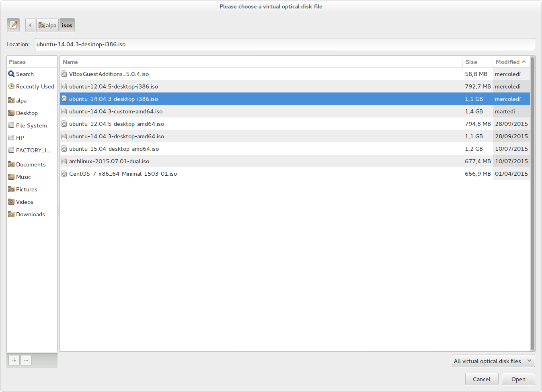
Task: Select VBoxGuestAdditions_5.0.4.iso file icon
Action: point(64,74)
